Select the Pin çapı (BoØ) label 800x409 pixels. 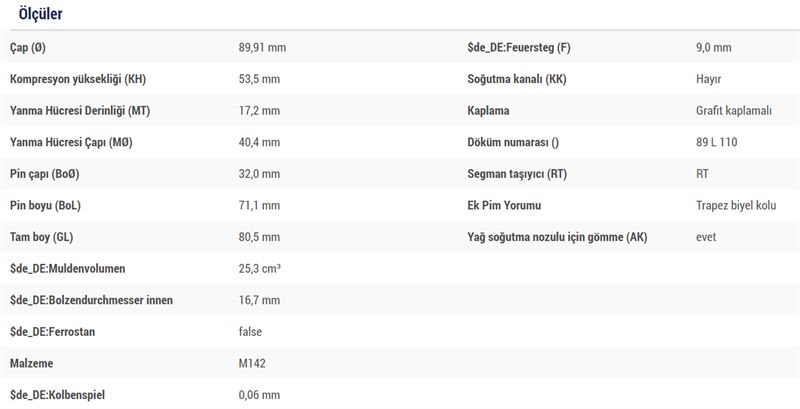pyautogui.click(x=44, y=174)
